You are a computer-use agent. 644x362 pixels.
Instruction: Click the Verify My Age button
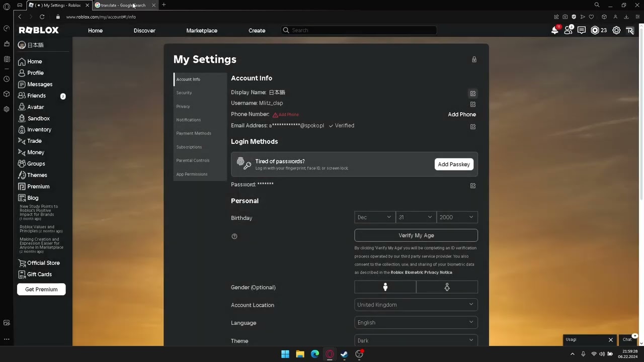pos(416,235)
